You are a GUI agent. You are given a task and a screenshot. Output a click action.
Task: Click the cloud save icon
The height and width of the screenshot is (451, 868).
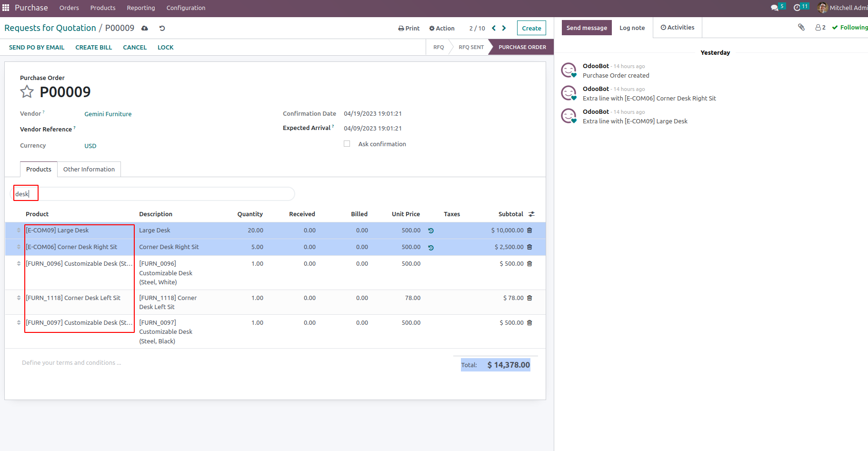coord(145,29)
